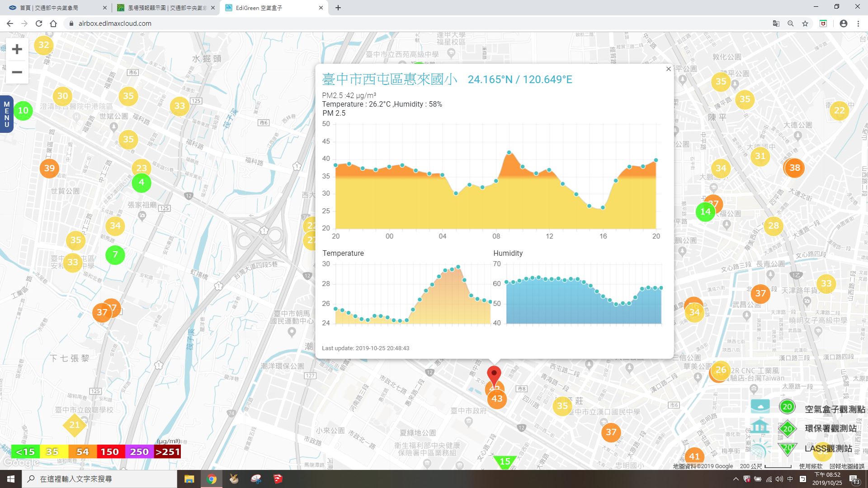Click the green circle 20 legend symbol
This screenshot has height=488, width=868.
tap(787, 407)
